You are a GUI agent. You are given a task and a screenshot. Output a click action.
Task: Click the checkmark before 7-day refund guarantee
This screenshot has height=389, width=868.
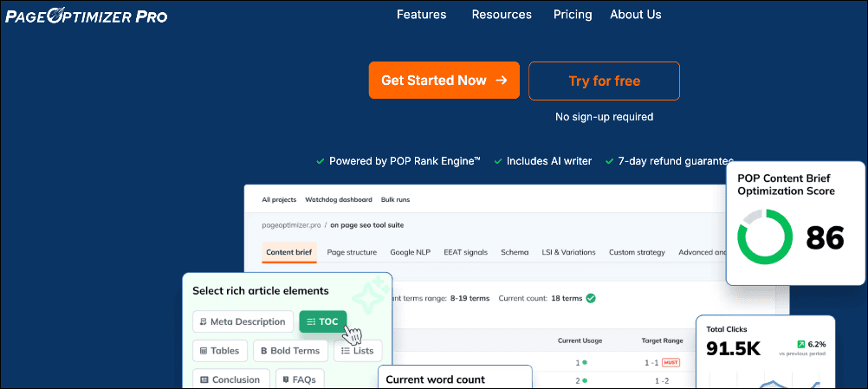[x=610, y=161]
